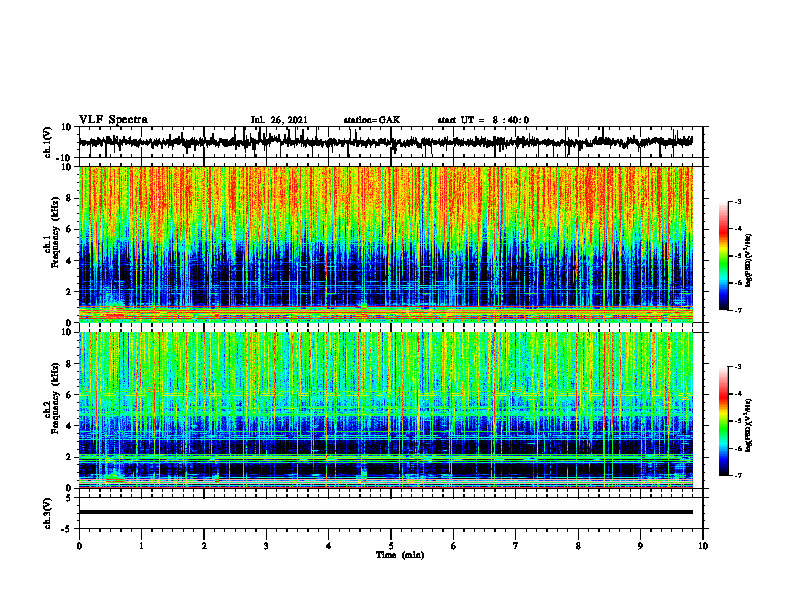This screenshot has height=612, width=792.
Task: Click time axis tick label "9"
Action: point(640,546)
